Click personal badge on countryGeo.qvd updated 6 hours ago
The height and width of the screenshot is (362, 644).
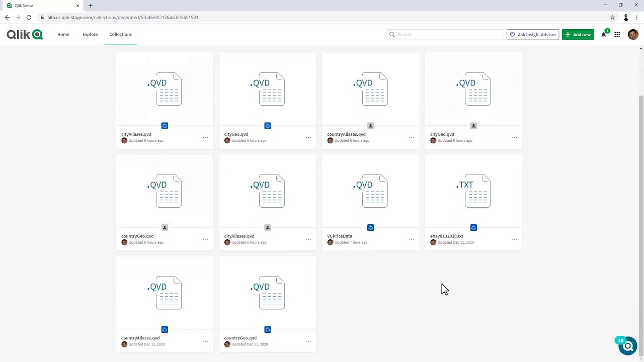click(165, 228)
